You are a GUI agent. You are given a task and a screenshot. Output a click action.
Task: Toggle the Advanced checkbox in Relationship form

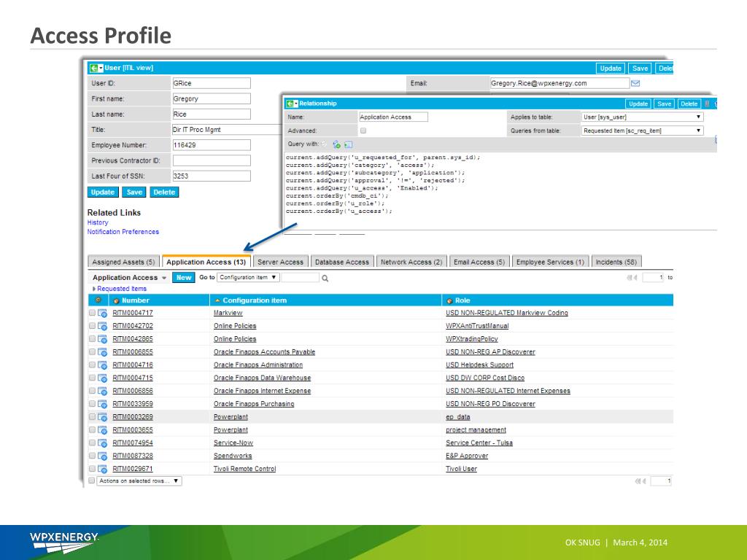point(363,131)
